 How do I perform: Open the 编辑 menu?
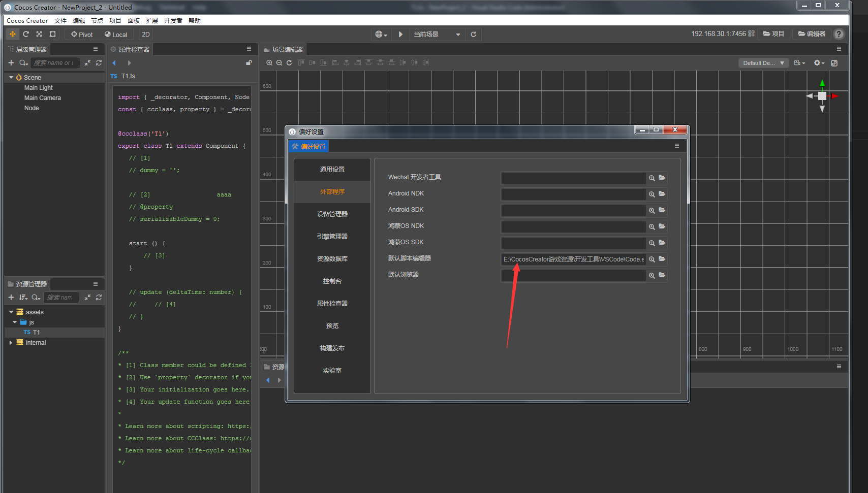tap(79, 21)
